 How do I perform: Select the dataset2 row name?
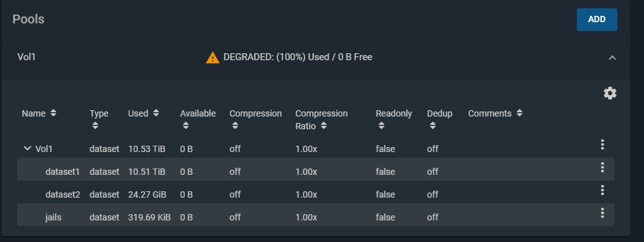point(63,194)
